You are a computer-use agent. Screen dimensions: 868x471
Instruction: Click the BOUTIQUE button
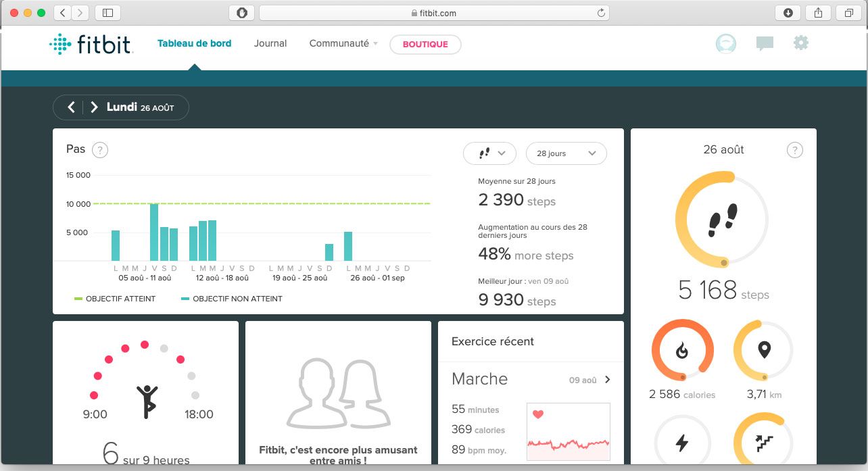pos(425,44)
